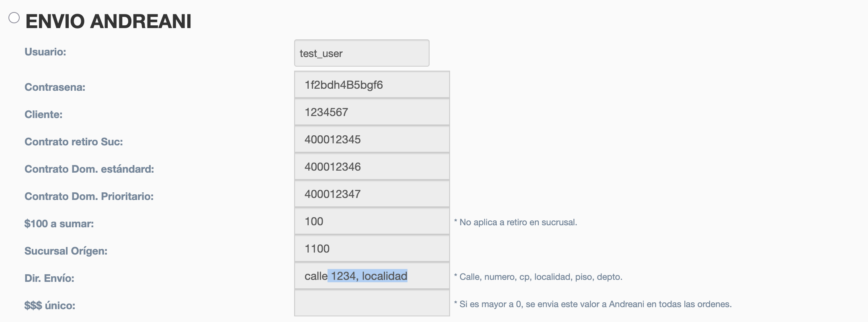868x322 pixels.
Task: Focus the Contrasena password field
Action: tap(372, 85)
